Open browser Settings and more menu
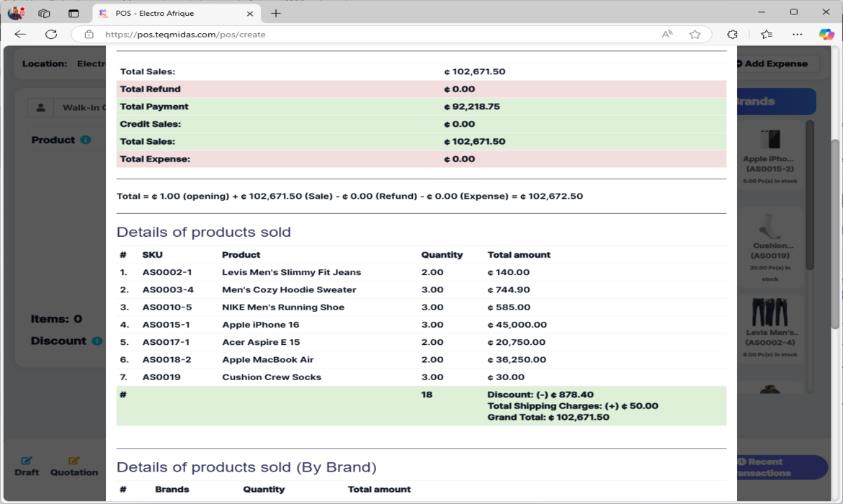 pyautogui.click(x=797, y=34)
